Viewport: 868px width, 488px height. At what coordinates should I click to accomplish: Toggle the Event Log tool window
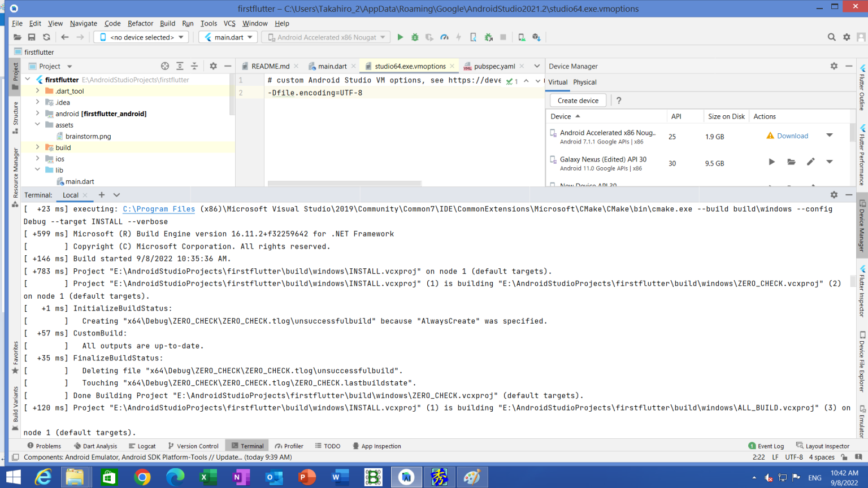[x=766, y=446]
